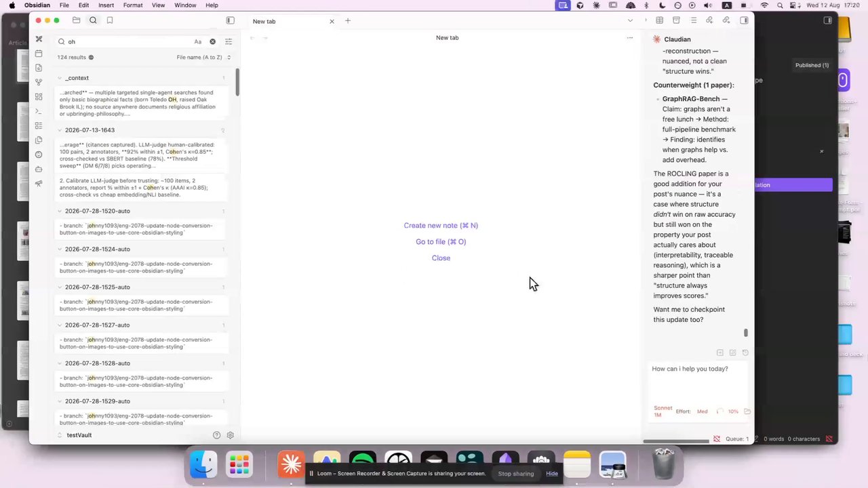The height and width of the screenshot is (488, 868).
Task: Open graph view from the ribbon
Action: tap(39, 83)
